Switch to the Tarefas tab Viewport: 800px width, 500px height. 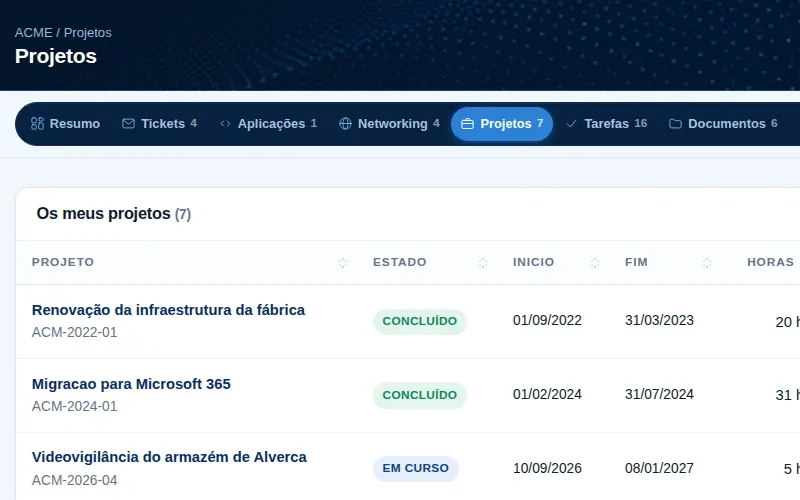607,124
